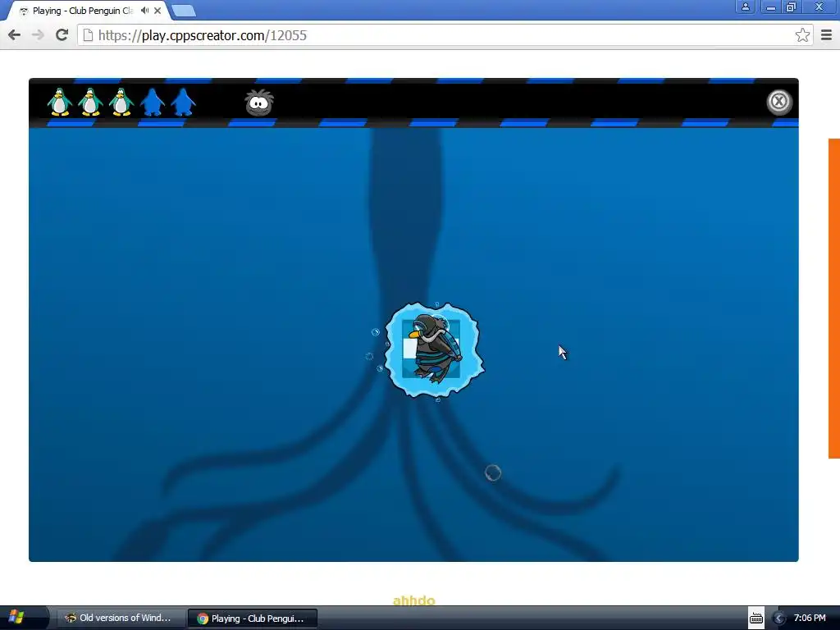Click the second green penguin life icon
The width and height of the screenshot is (840, 630).
[x=90, y=102]
